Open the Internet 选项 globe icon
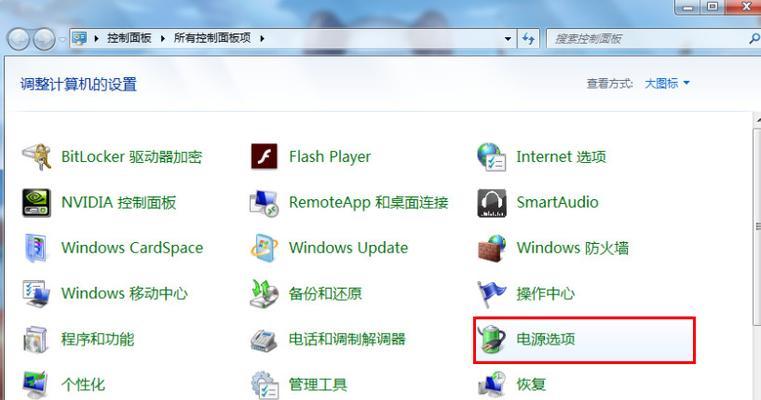Image resolution: width=761 pixels, height=400 pixels. [x=492, y=157]
